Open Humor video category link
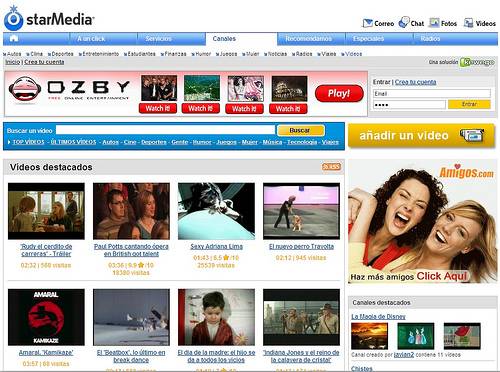The height and width of the screenshot is (372, 500). [x=202, y=142]
